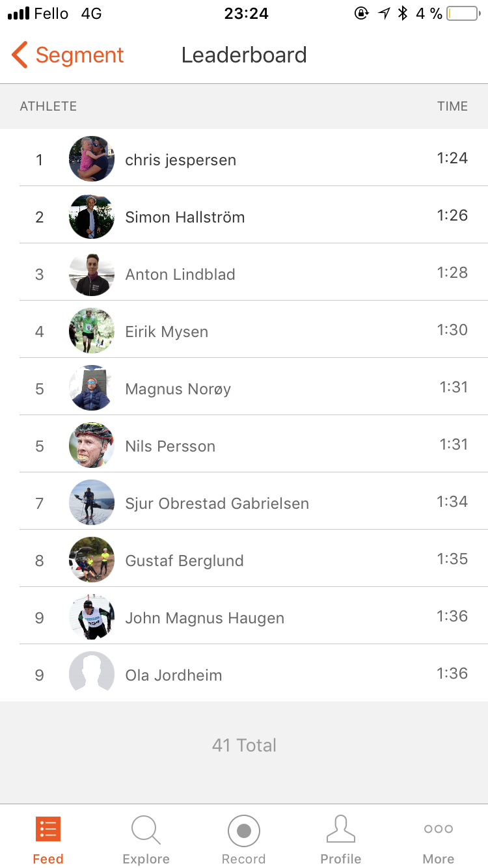The image size is (488, 868).
Task: Tap the 1:24 time of first place
Action: click(452, 158)
